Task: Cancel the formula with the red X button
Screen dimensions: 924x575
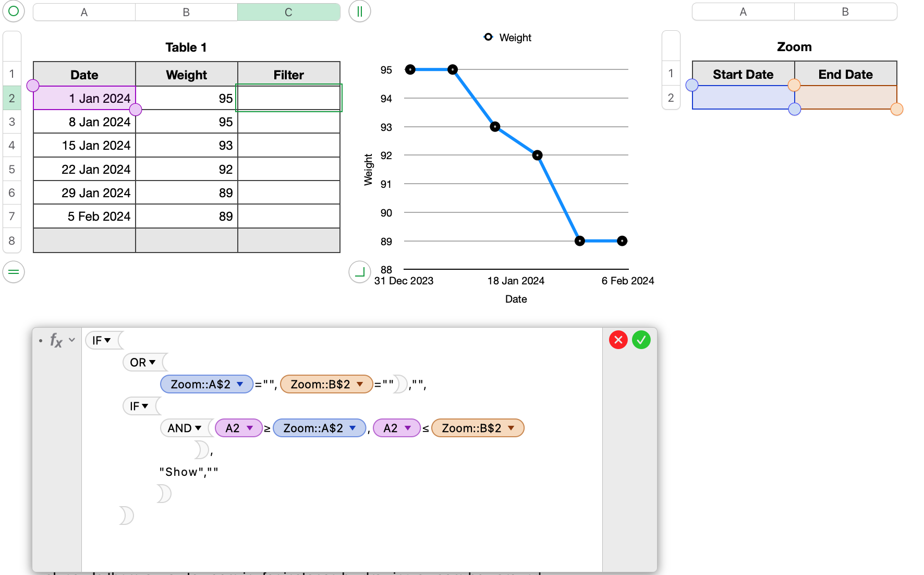Action: coord(618,340)
